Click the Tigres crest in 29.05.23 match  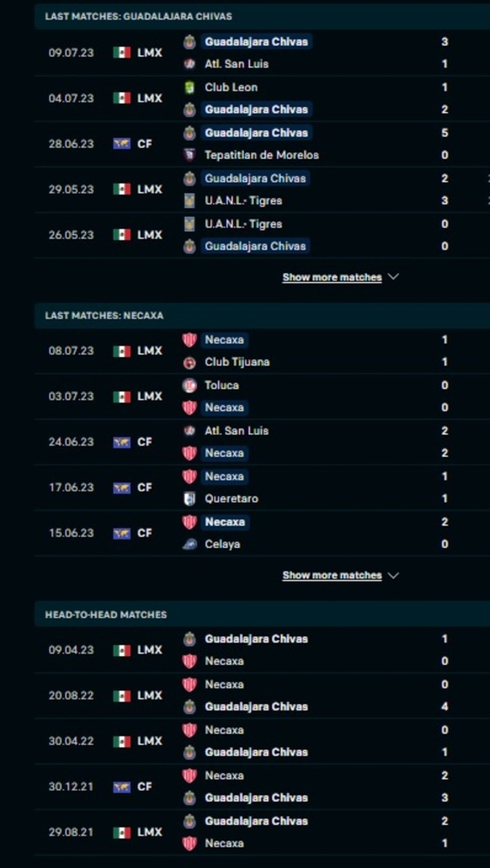tap(190, 201)
